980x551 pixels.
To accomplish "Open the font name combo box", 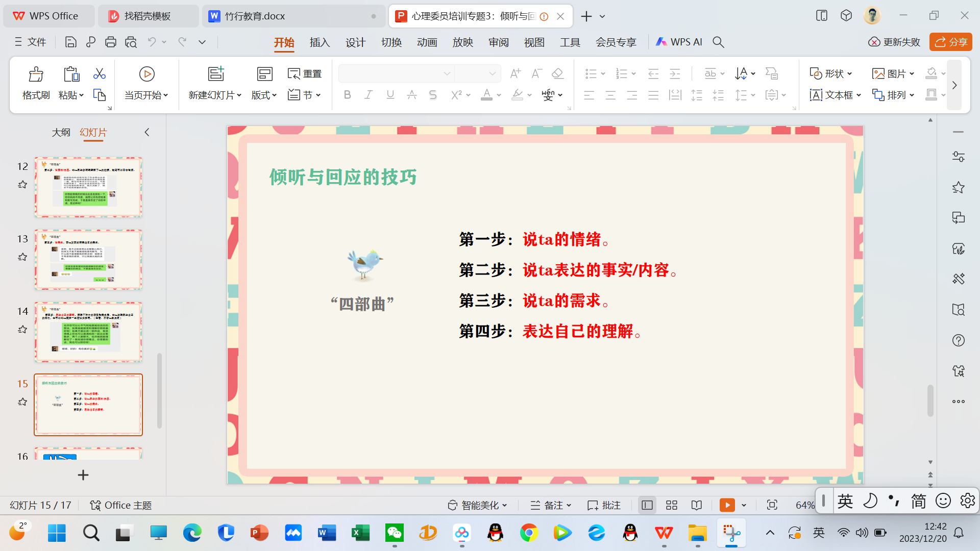I will [x=396, y=74].
